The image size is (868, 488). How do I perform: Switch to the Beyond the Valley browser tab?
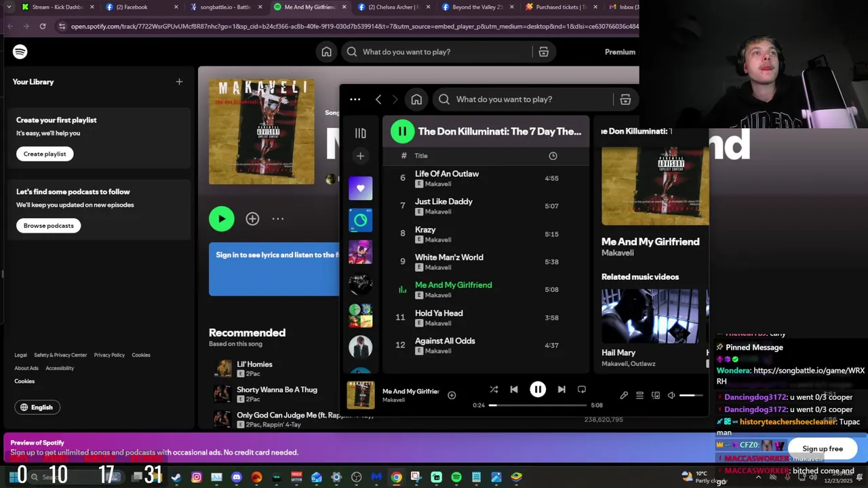click(477, 7)
